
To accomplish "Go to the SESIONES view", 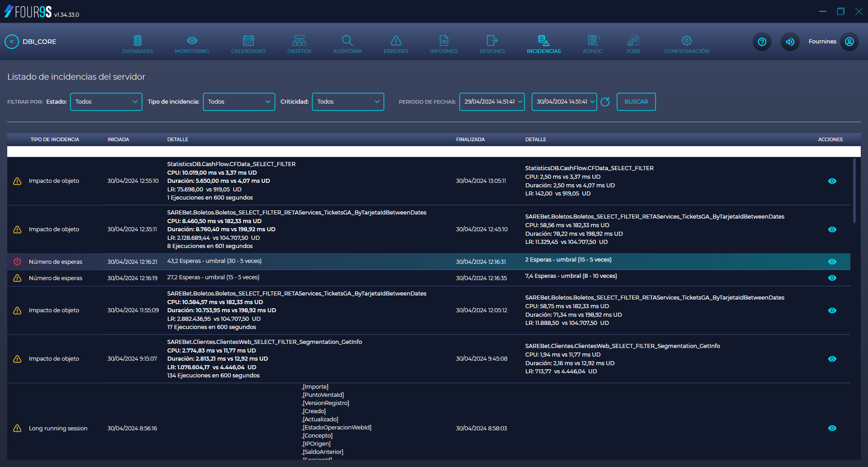I will (x=491, y=43).
